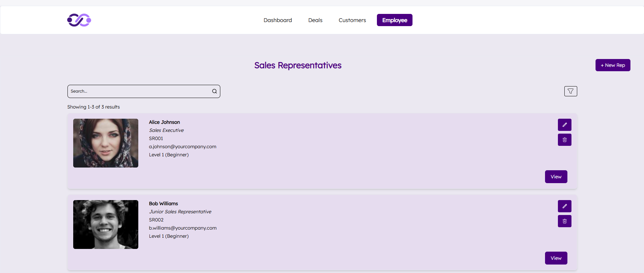Click the magnifying glass search icon
The image size is (644, 273).
pyautogui.click(x=215, y=91)
